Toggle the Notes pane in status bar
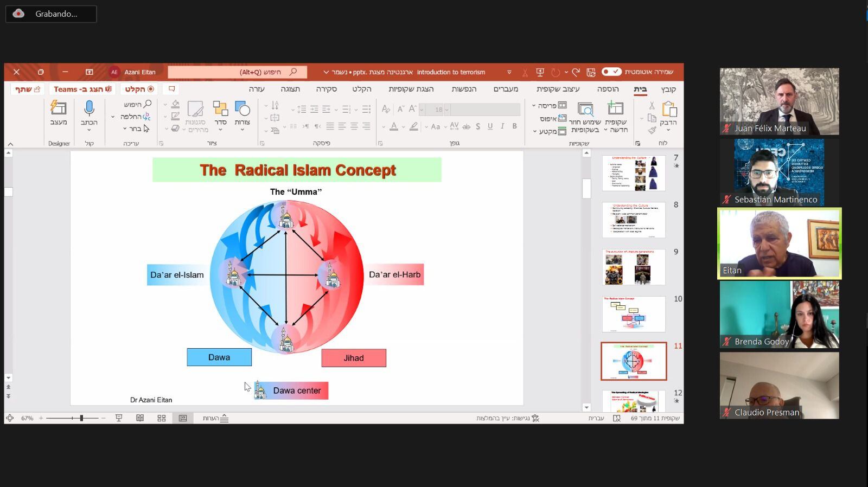 click(215, 418)
